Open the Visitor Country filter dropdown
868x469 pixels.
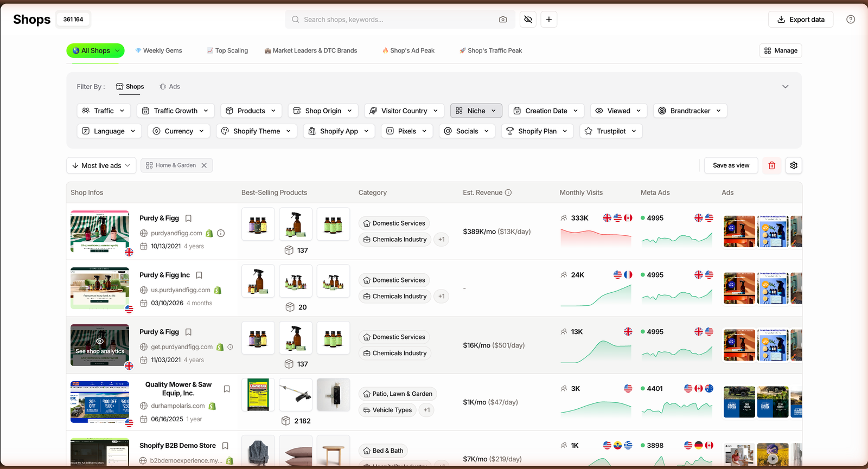(404, 111)
